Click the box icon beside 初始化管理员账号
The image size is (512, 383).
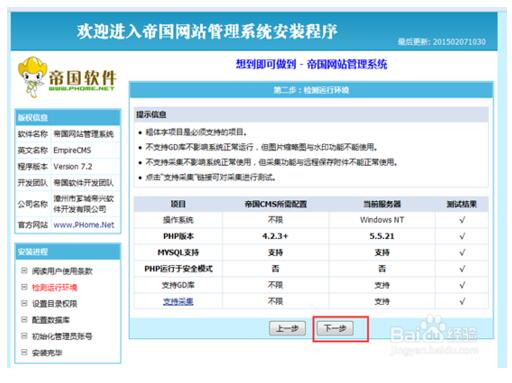24,336
